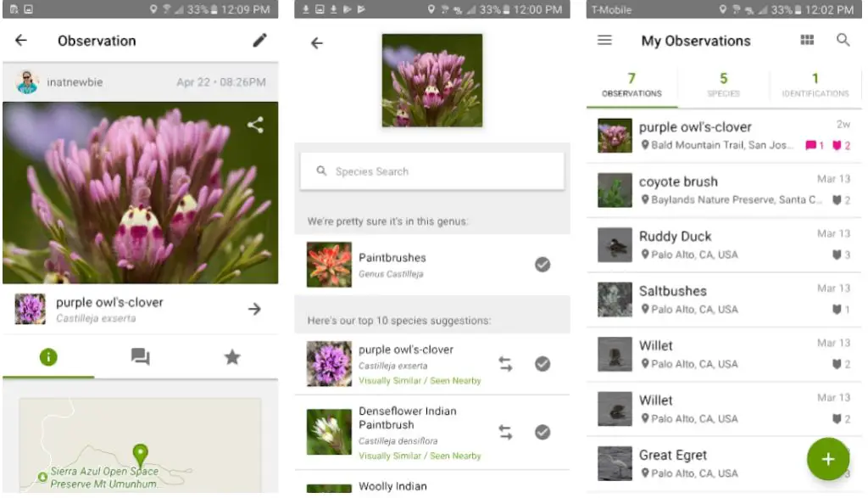Select checkmark for purple owl's-clover suggestion
868x498 pixels.
click(x=542, y=363)
